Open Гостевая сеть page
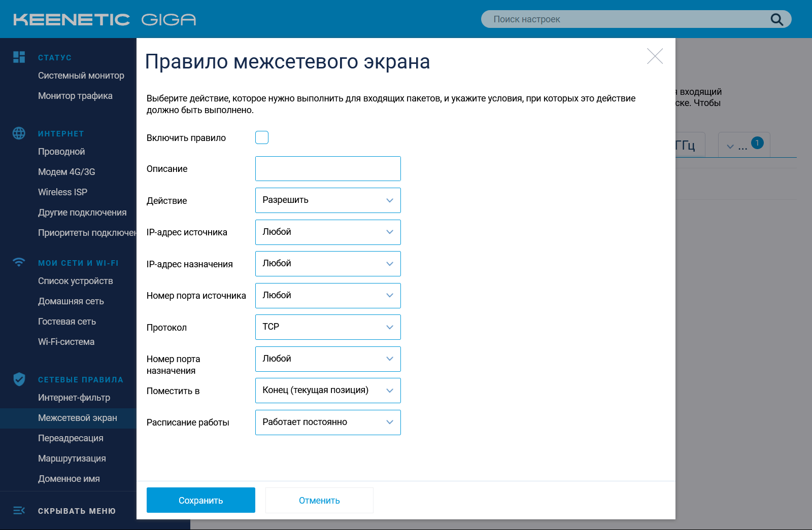 point(67,322)
